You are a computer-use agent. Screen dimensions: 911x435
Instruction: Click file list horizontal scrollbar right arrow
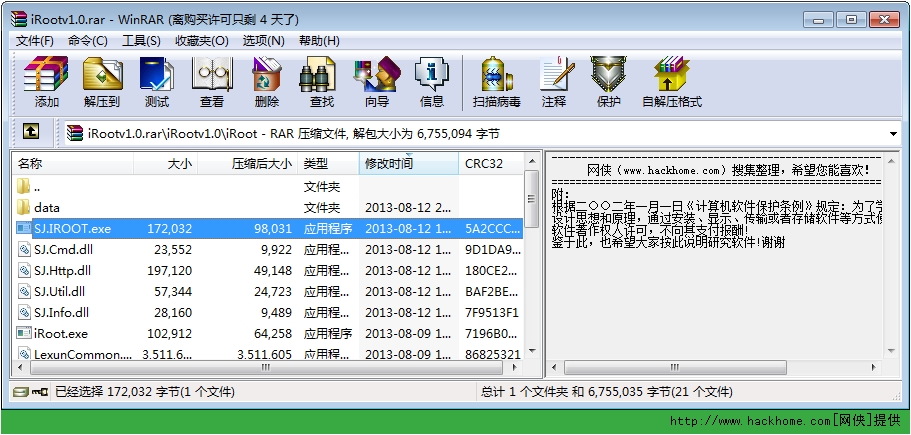(x=514, y=367)
